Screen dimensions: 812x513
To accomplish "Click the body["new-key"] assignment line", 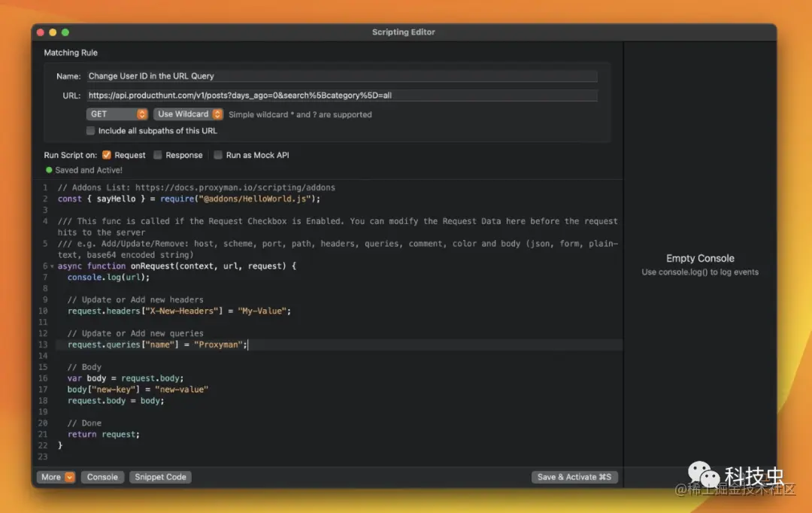I will (x=138, y=390).
